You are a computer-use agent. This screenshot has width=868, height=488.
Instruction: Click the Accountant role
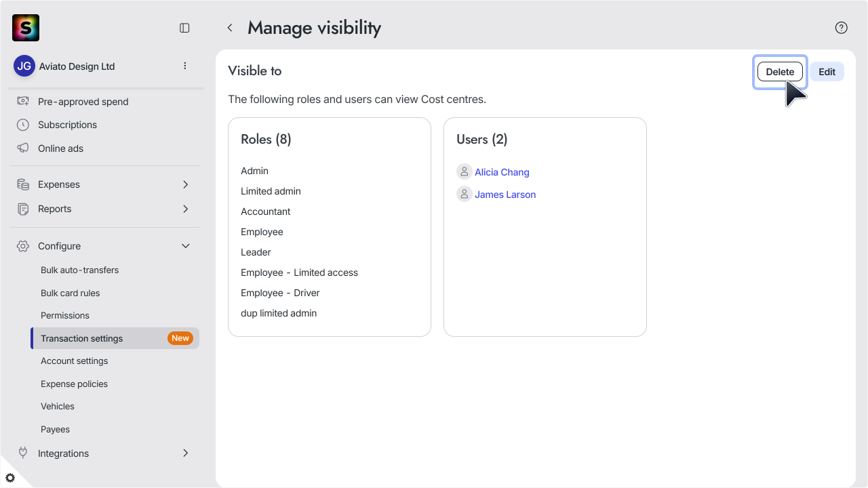[x=265, y=211]
